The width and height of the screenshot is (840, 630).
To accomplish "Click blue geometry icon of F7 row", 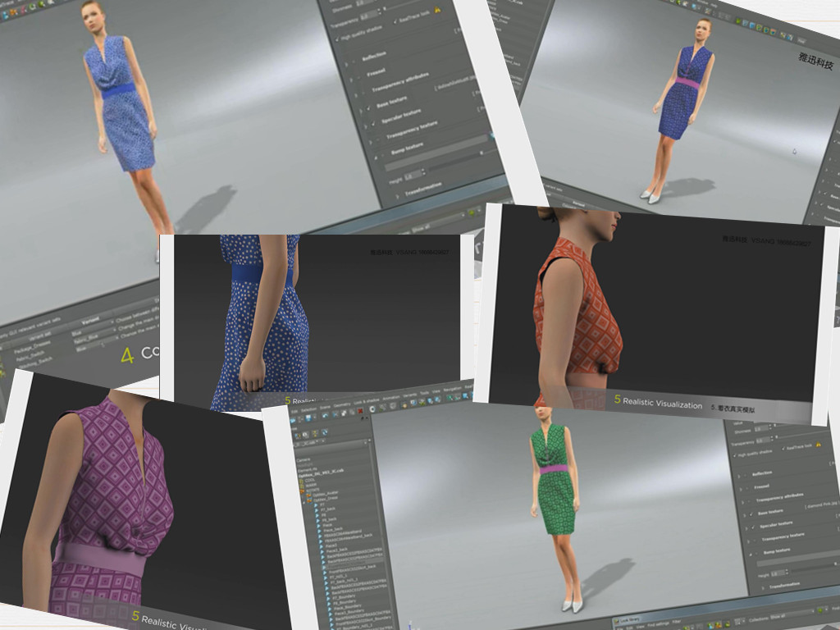I will (316, 505).
